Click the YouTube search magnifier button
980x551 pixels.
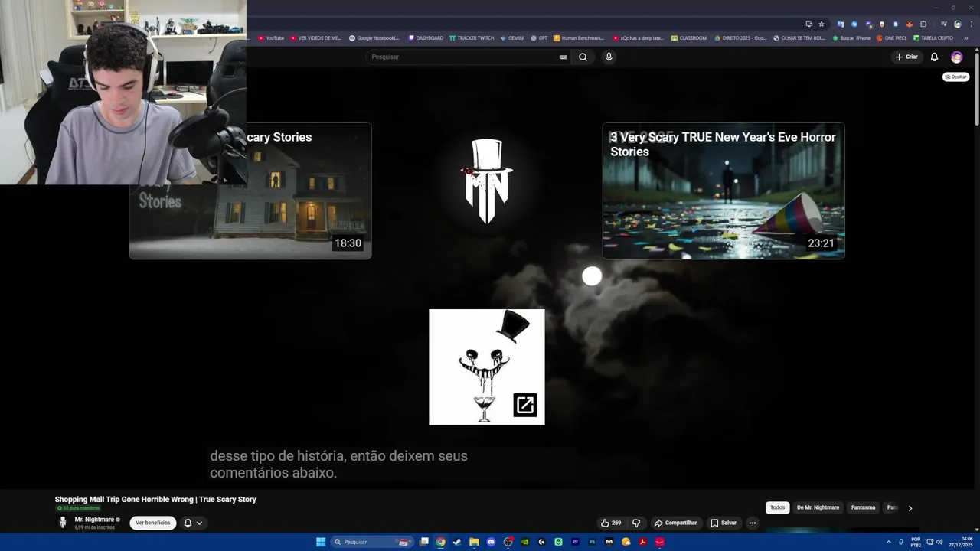(583, 57)
